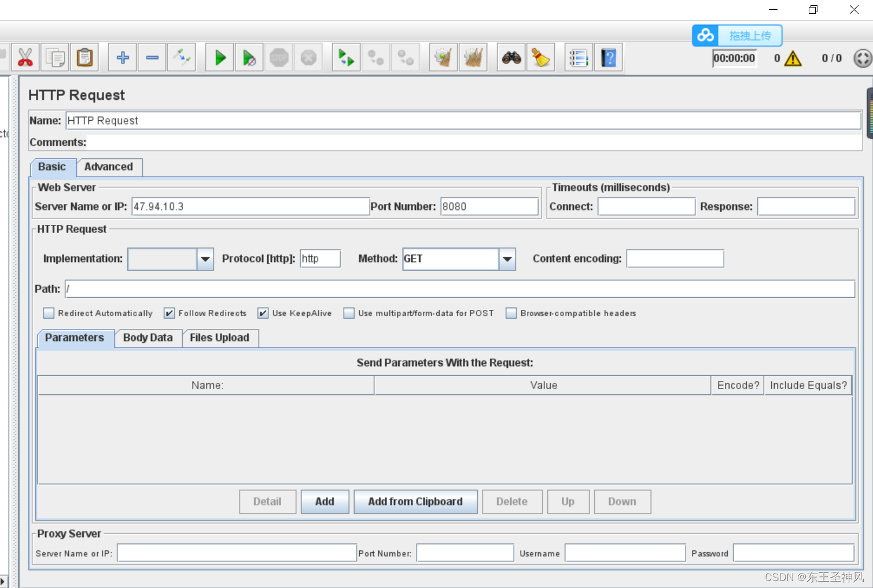873x588 pixels.
Task: Toggle the Use KeepAlive checkbox
Action: (x=263, y=313)
